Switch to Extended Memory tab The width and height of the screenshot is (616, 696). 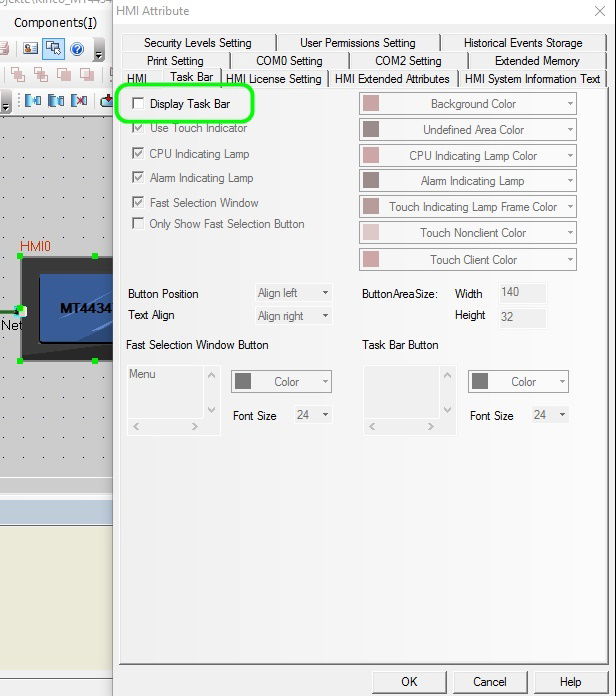coord(537,61)
